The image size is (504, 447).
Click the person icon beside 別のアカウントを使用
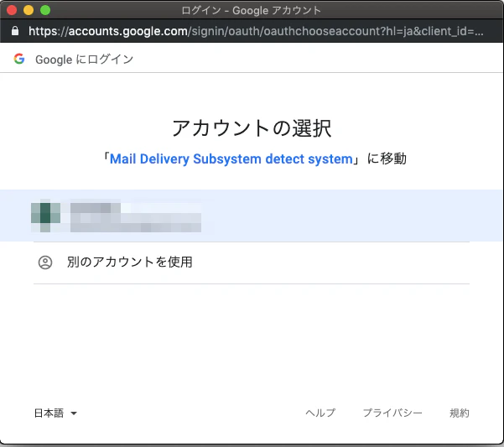(45, 262)
